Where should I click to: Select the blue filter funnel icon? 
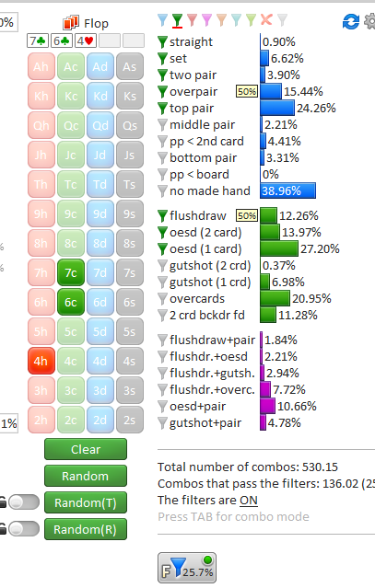pos(162,20)
